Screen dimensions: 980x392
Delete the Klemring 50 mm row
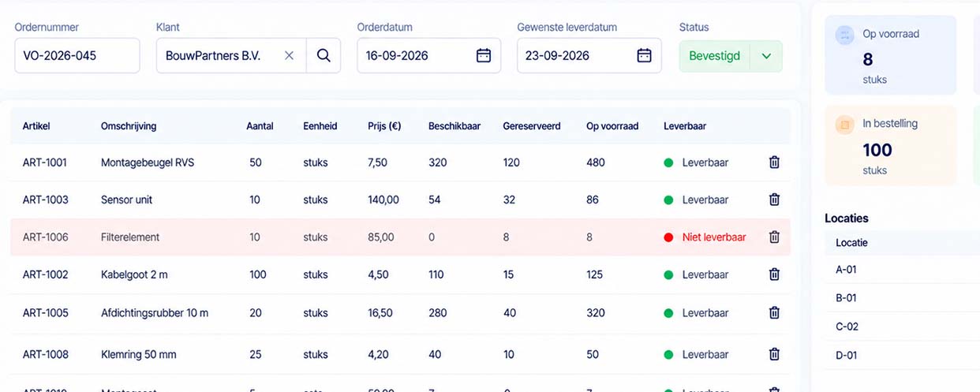pyautogui.click(x=774, y=354)
